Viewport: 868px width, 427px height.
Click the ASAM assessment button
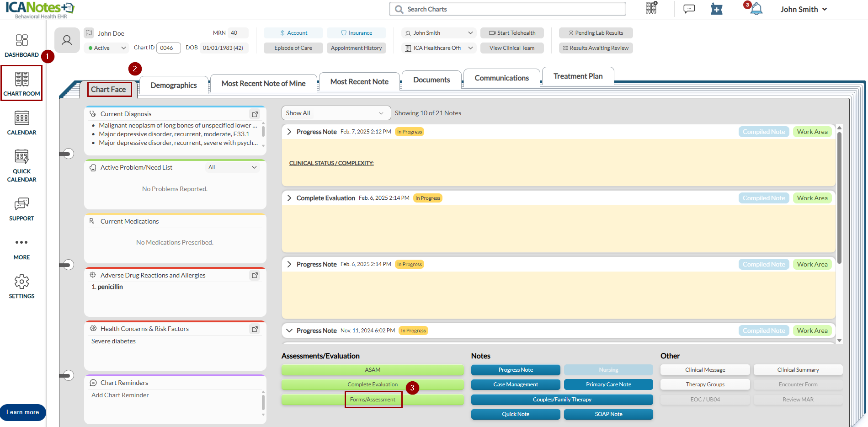(x=373, y=370)
